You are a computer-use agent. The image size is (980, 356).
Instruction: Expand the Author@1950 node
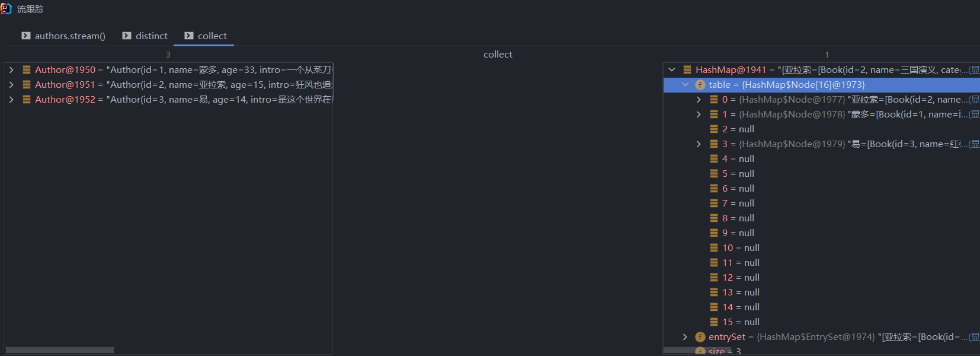click(x=11, y=70)
